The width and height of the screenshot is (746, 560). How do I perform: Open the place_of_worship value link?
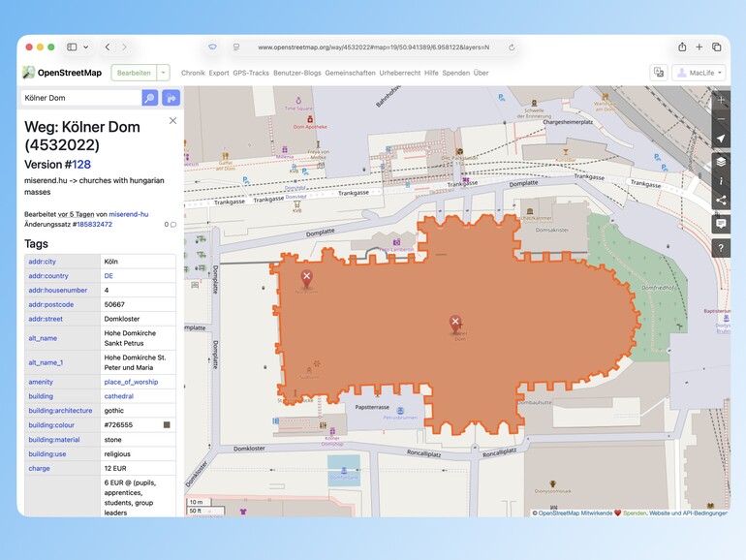pyautogui.click(x=131, y=382)
